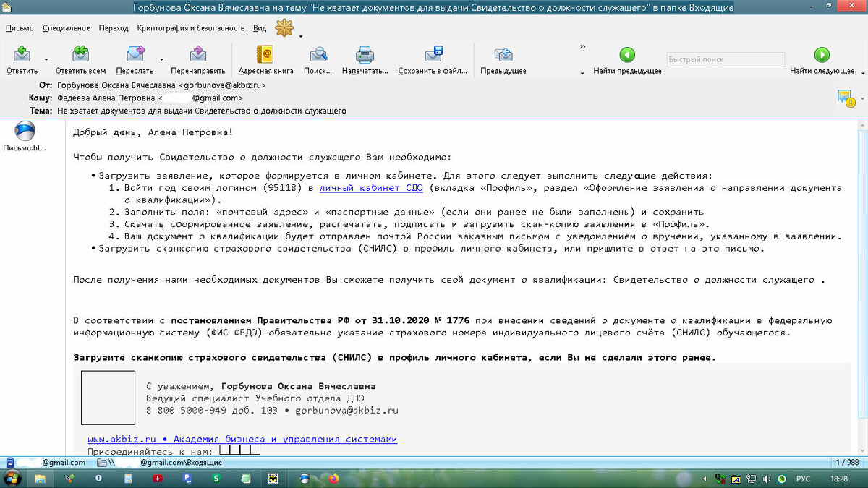This screenshot has height=488, width=868.
Task: Expand the Переслать dropdown arrow
Action: pos(161,60)
